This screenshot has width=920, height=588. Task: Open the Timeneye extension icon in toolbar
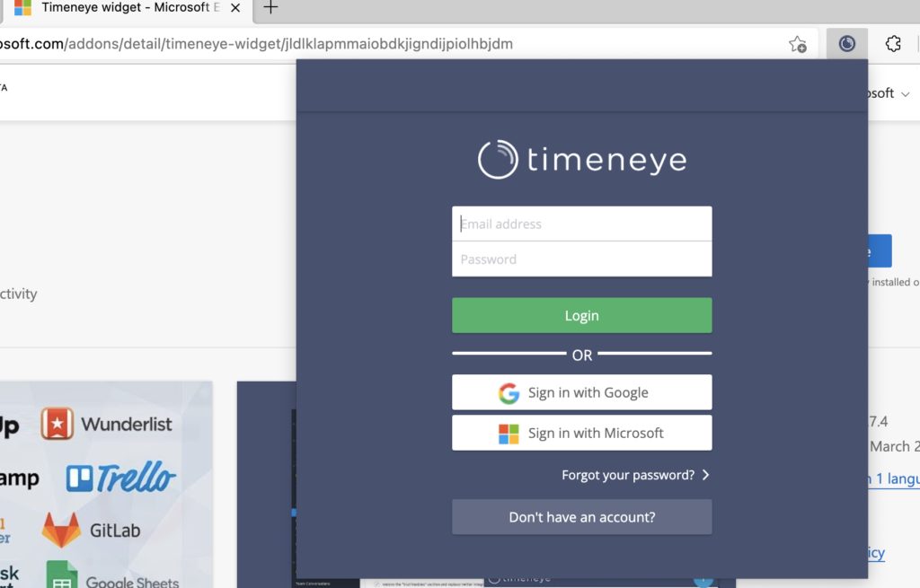[x=845, y=43]
